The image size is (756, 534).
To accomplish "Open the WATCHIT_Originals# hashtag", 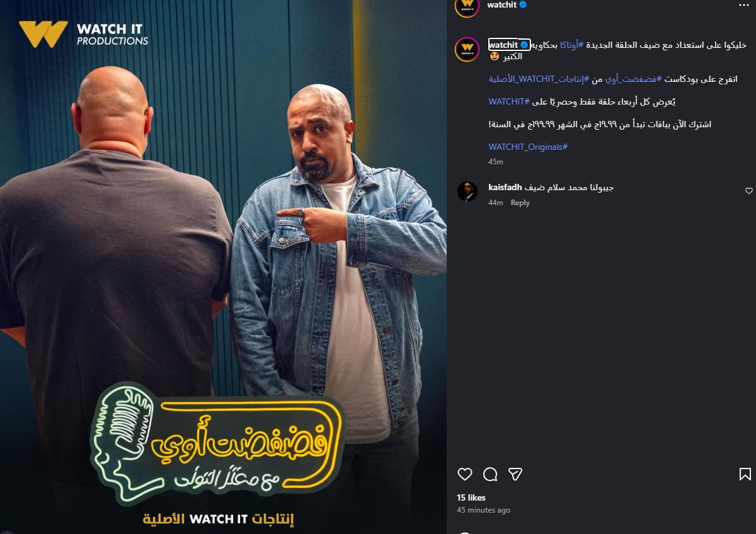I will 528,147.
